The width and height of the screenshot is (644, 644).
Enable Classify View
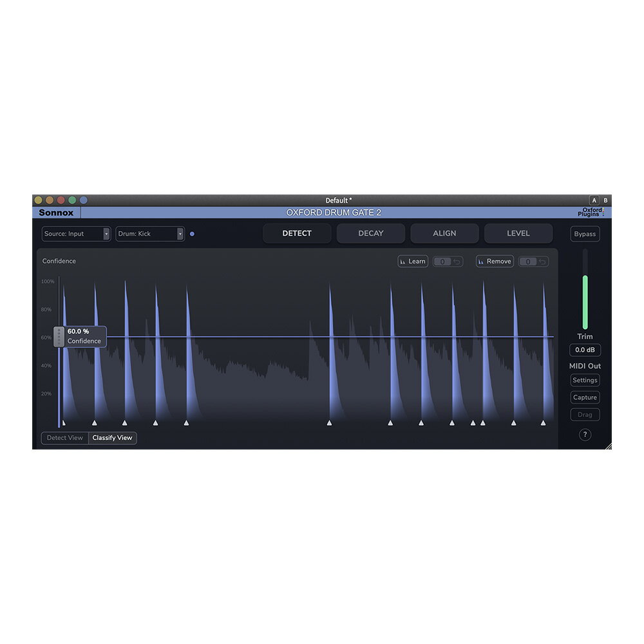111,438
